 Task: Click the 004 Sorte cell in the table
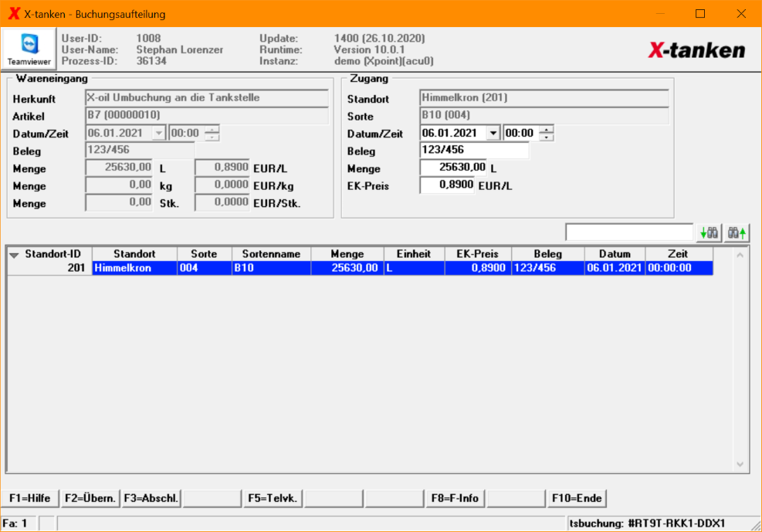[204, 268]
